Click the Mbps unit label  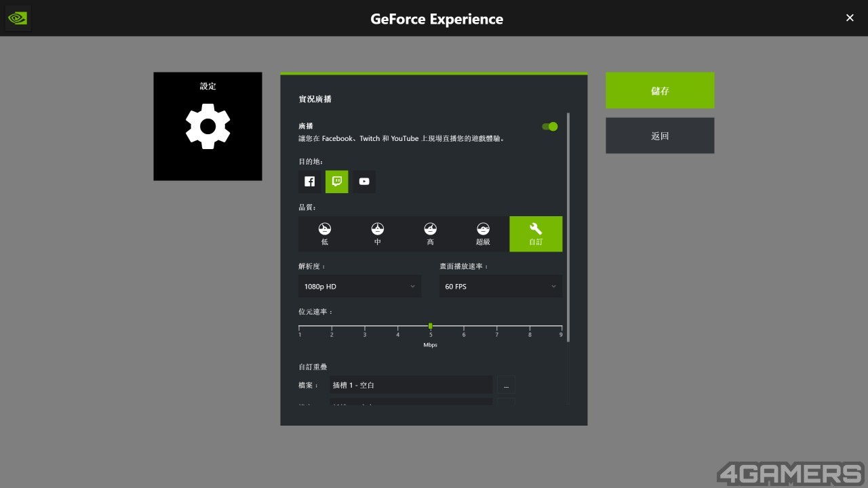[x=431, y=345]
